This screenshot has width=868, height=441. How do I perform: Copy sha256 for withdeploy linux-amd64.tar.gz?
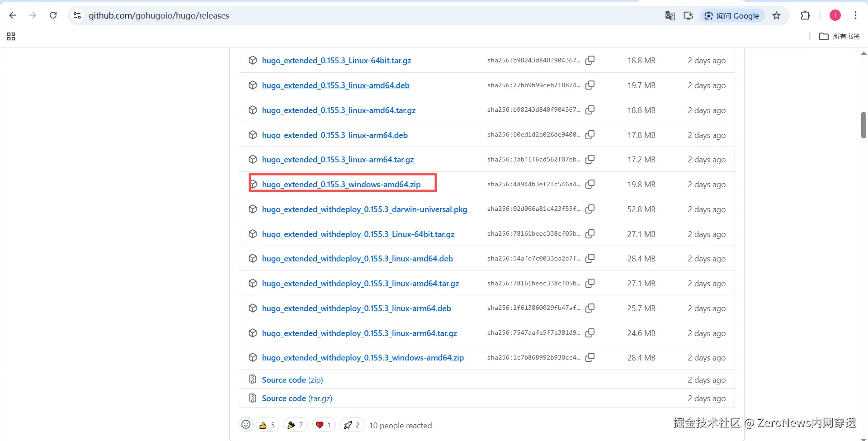coord(590,283)
